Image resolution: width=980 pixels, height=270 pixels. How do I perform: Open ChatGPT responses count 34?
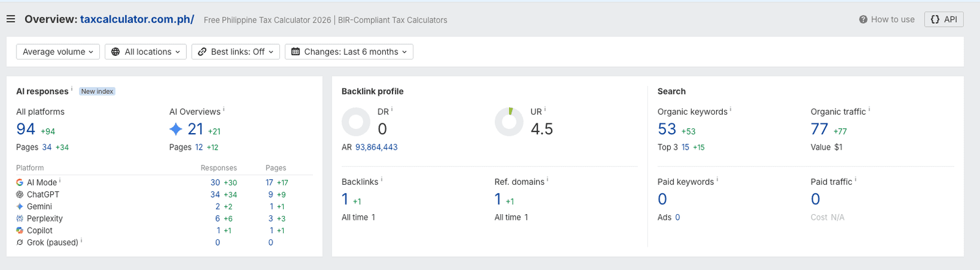[x=215, y=195]
